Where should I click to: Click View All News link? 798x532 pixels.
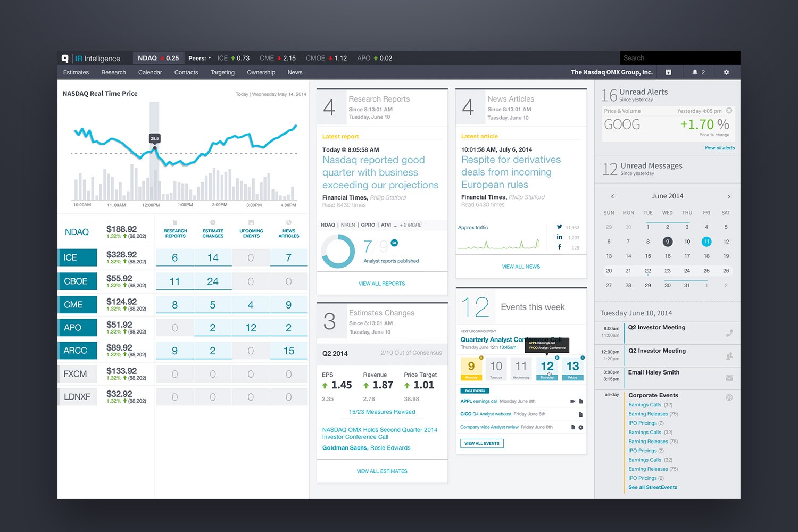(521, 267)
